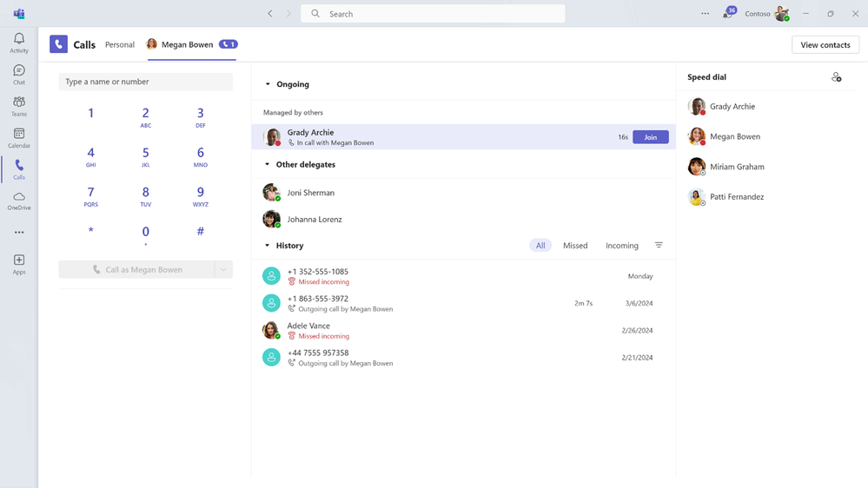Filter history by Missed calls
The width and height of the screenshot is (868, 488).
tap(575, 245)
